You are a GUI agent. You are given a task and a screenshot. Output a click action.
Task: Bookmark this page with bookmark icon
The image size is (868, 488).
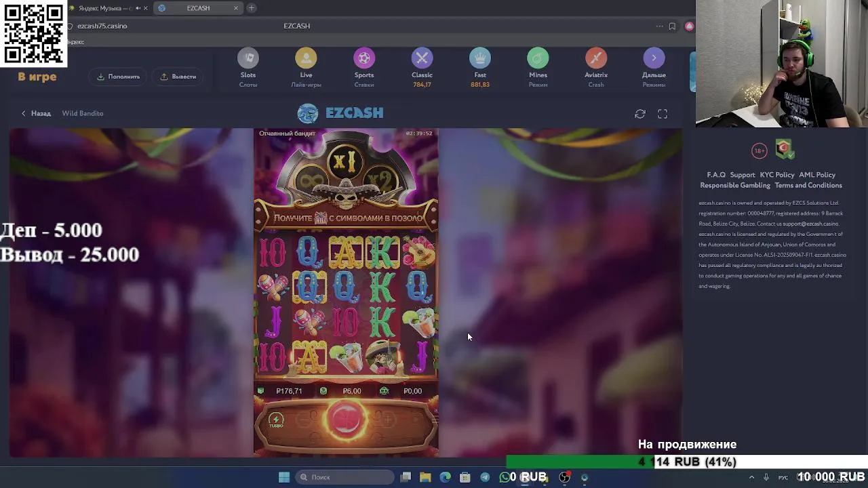pos(672,26)
